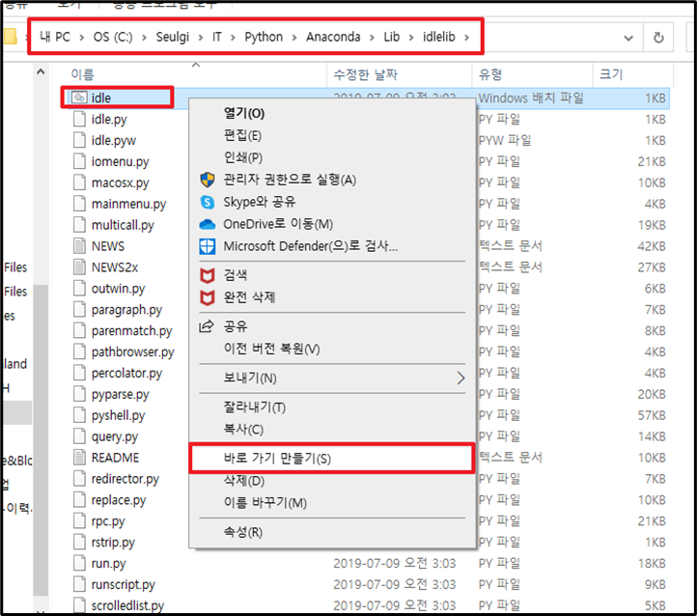Click the README text document icon
The image size is (697, 616).
click(79, 458)
